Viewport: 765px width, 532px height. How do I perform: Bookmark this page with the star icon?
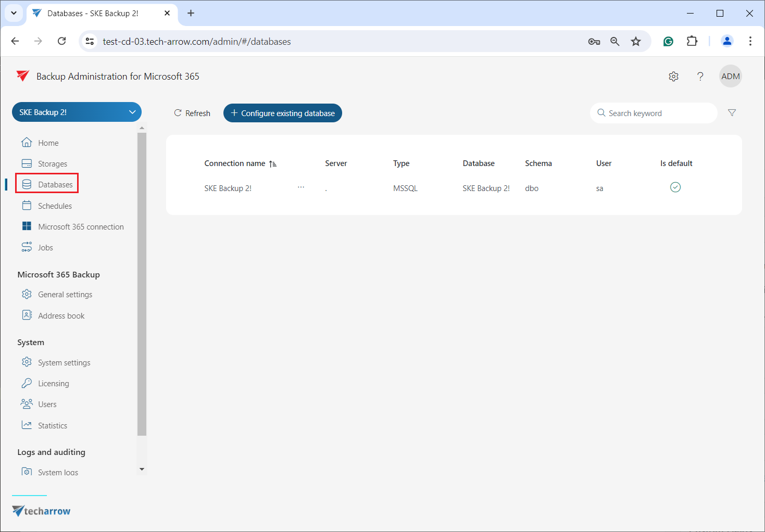pyautogui.click(x=635, y=42)
